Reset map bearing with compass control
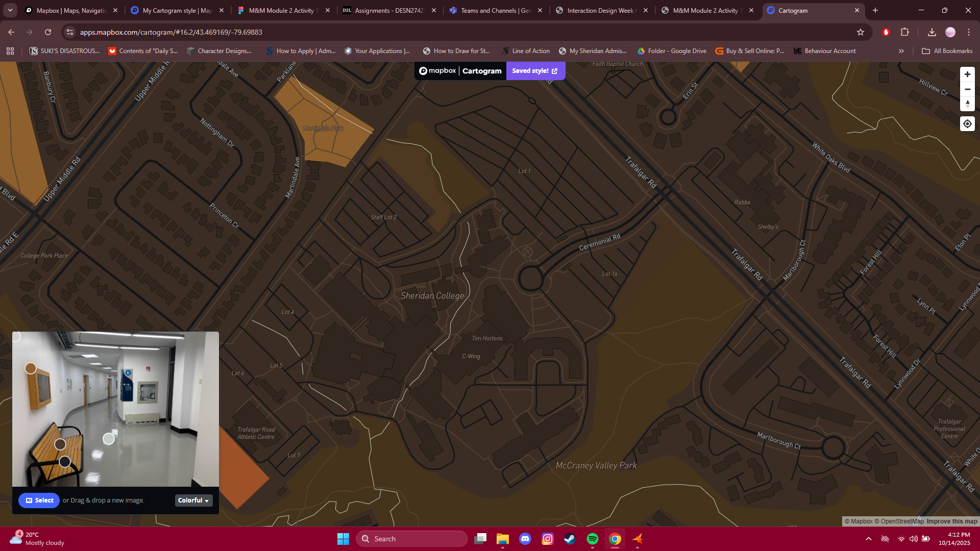Screen dimensions: 980x551 point(967,104)
